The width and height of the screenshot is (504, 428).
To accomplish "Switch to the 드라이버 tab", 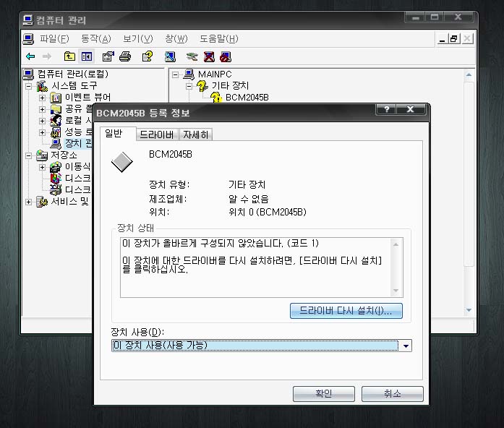I will coord(157,134).
